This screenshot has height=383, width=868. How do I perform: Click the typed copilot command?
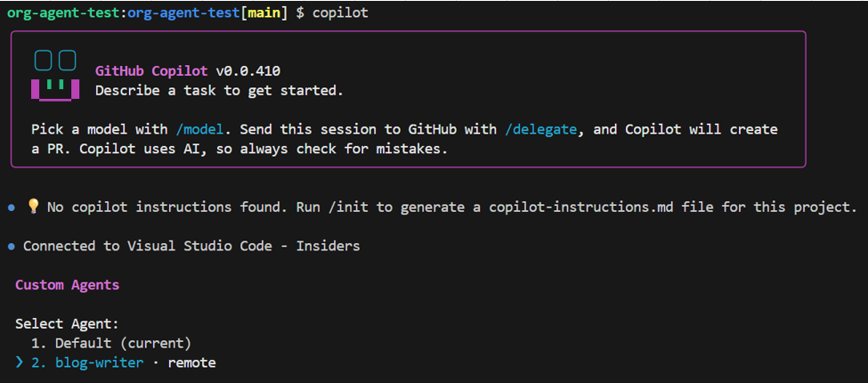339,13
